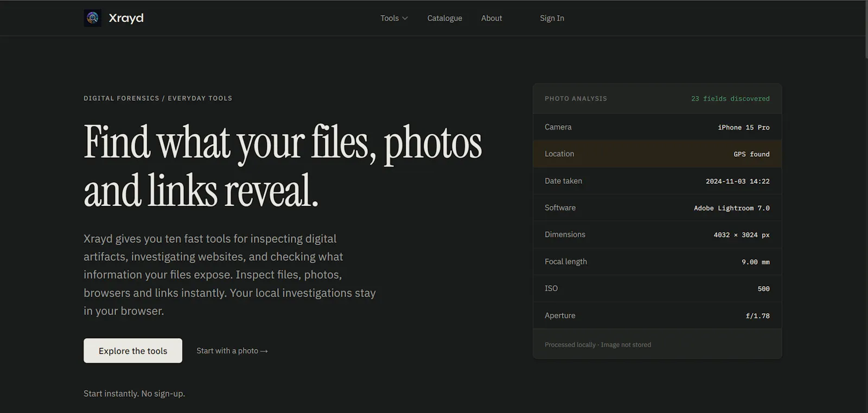Open the About page
The height and width of the screenshot is (413, 868).
[x=492, y=18]
